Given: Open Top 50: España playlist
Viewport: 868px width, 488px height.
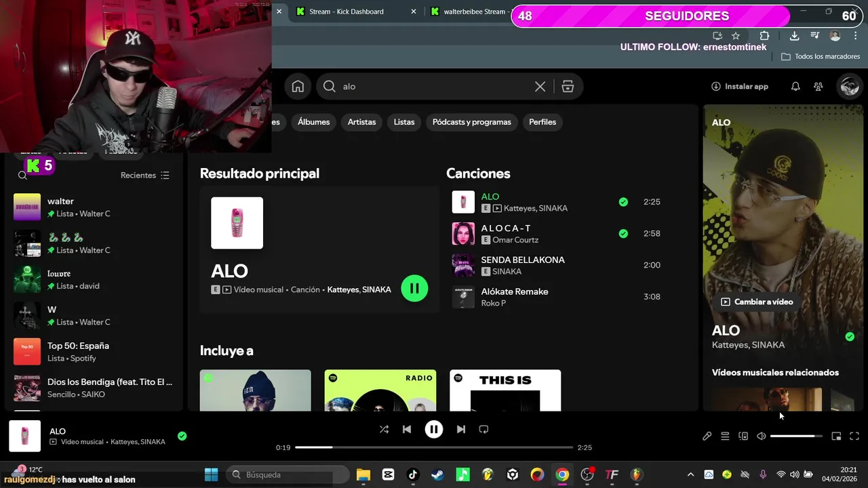Looking at the screenshot, I should coord(94,352).
